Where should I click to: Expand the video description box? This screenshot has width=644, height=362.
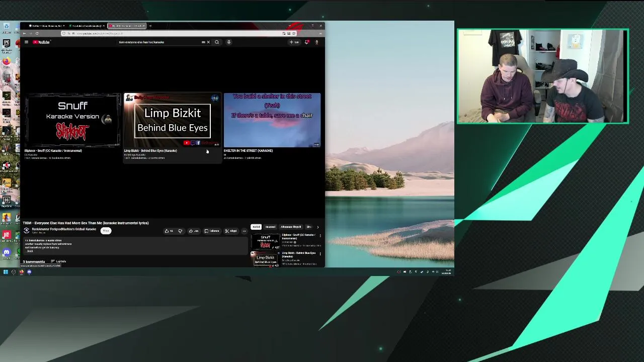135,245
